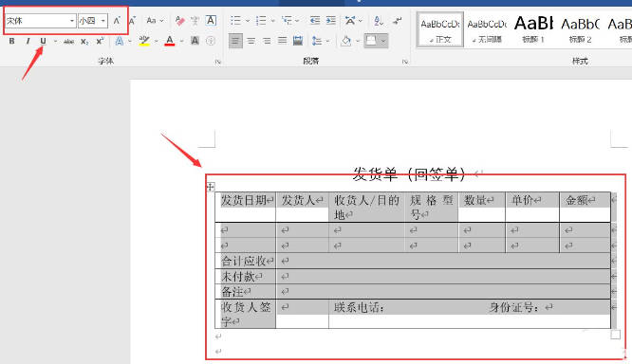The image size is (632, 364).
Task: Open borders dropdown arrow
Action: [383, 41]
